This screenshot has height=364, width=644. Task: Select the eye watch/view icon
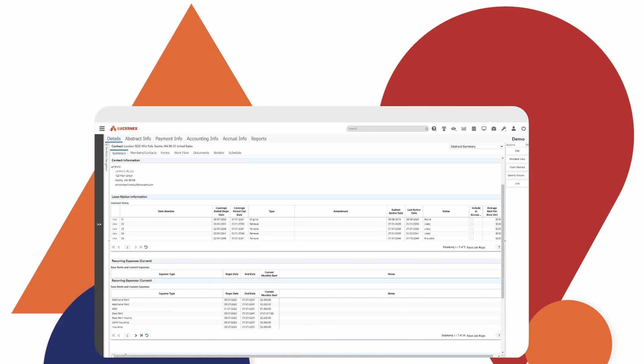pyautogui.click(x=454, y=128)
